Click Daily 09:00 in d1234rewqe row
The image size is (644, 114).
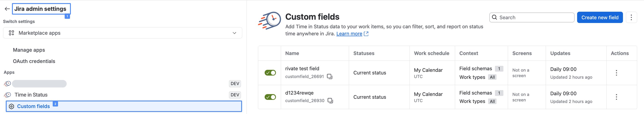click(563, 93)
